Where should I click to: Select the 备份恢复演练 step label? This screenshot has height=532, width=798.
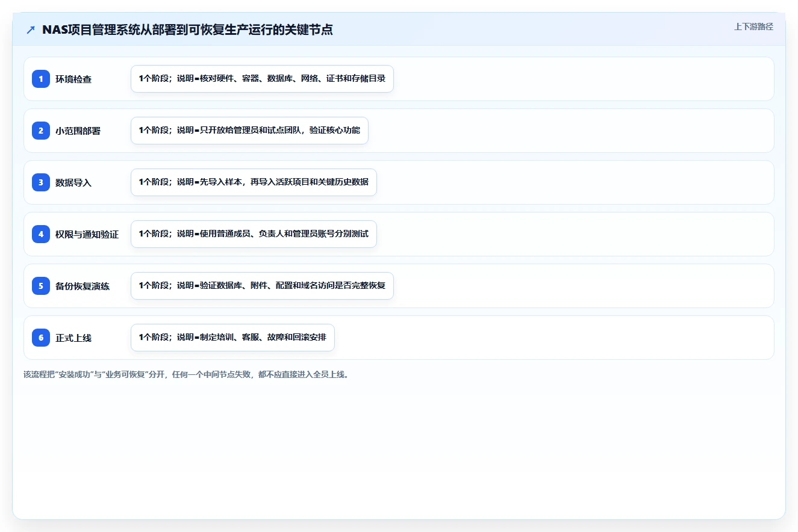(83, 286)
